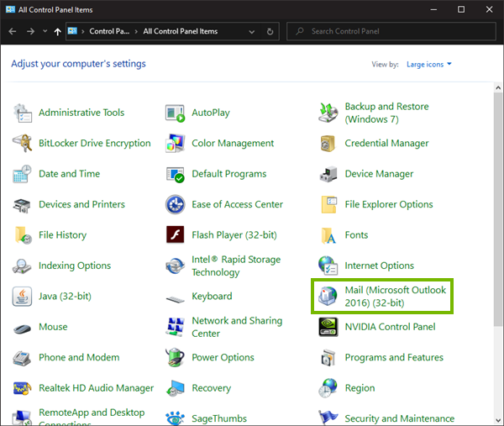Click the File Explorer Options icon
Image resolution: width=504 pixels, height=426 pixels.
pyautogui.click(x=328, y=204)
